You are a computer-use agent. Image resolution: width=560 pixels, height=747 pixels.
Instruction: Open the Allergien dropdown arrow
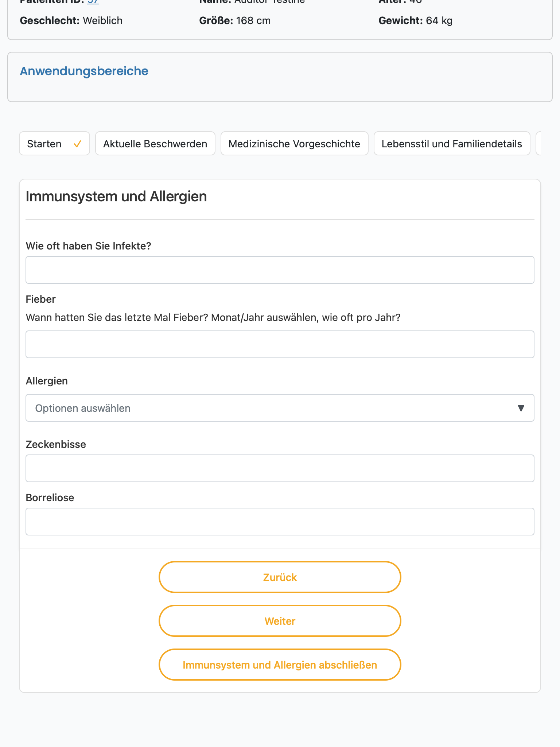pos(521,408)
